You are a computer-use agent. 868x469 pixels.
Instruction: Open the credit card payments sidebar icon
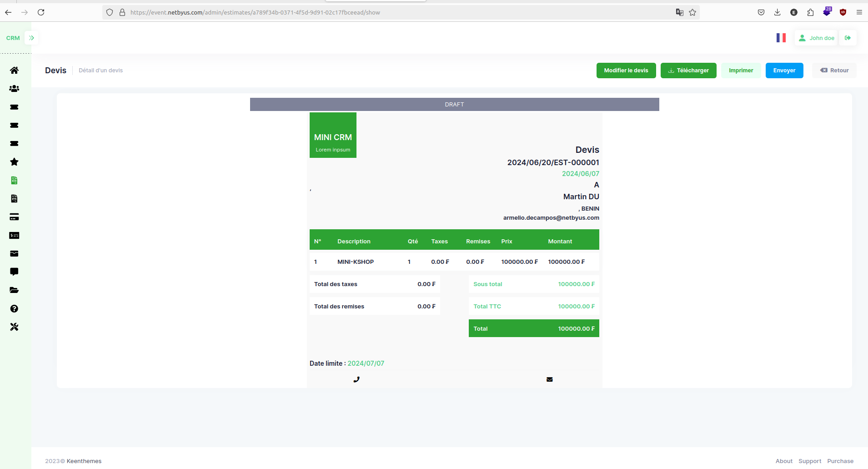14,217
